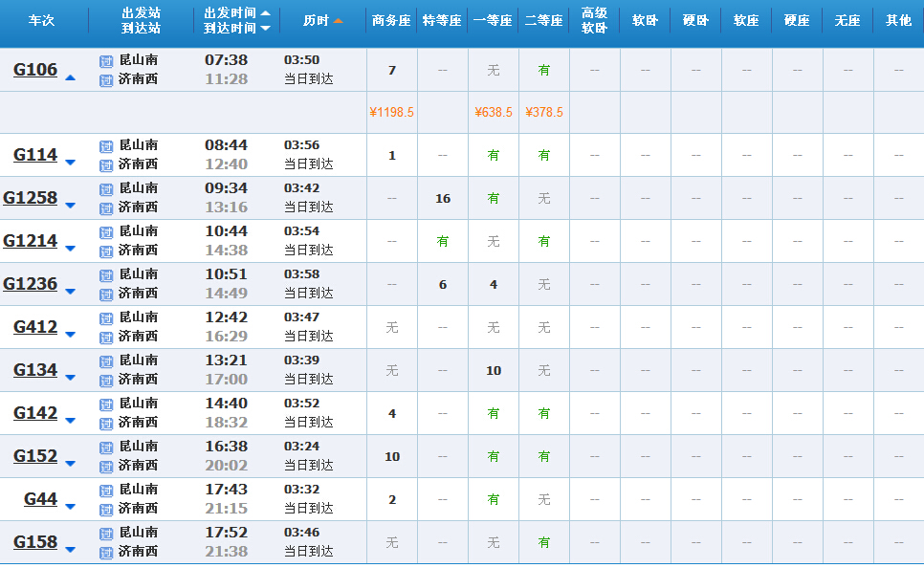Expand price details arrow for G1258

tap(70, 206)
